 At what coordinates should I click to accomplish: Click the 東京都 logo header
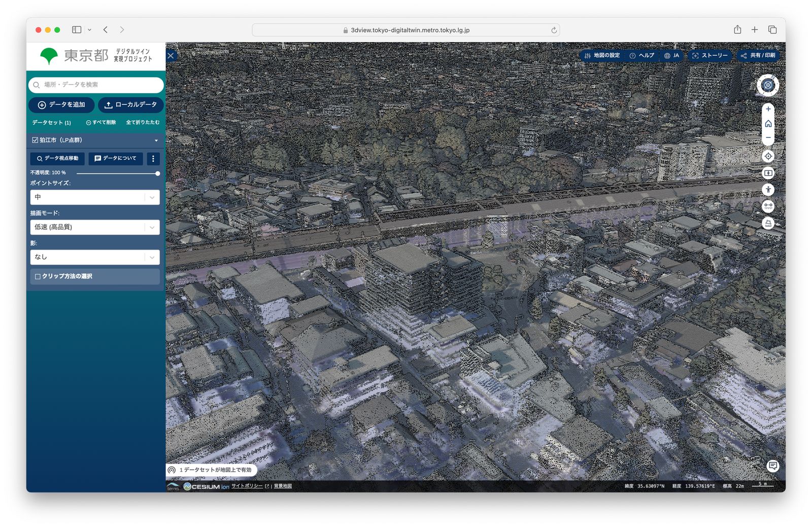point(95,56)
